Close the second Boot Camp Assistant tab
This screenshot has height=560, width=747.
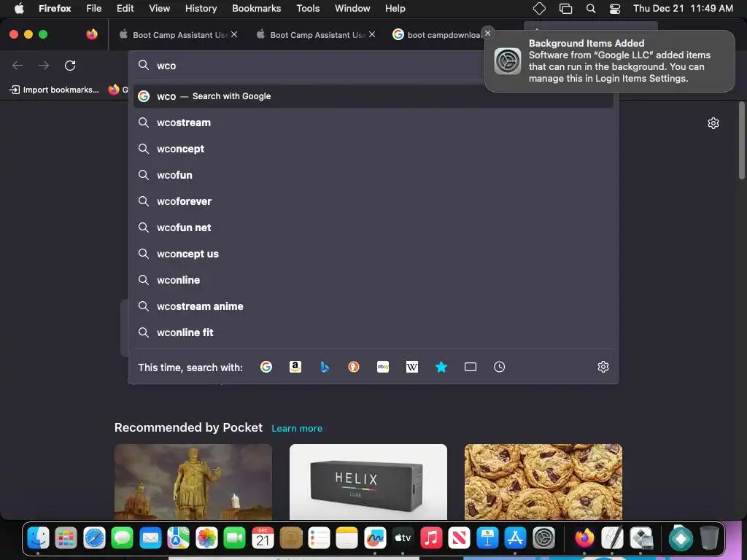click(x=372, y=34)
